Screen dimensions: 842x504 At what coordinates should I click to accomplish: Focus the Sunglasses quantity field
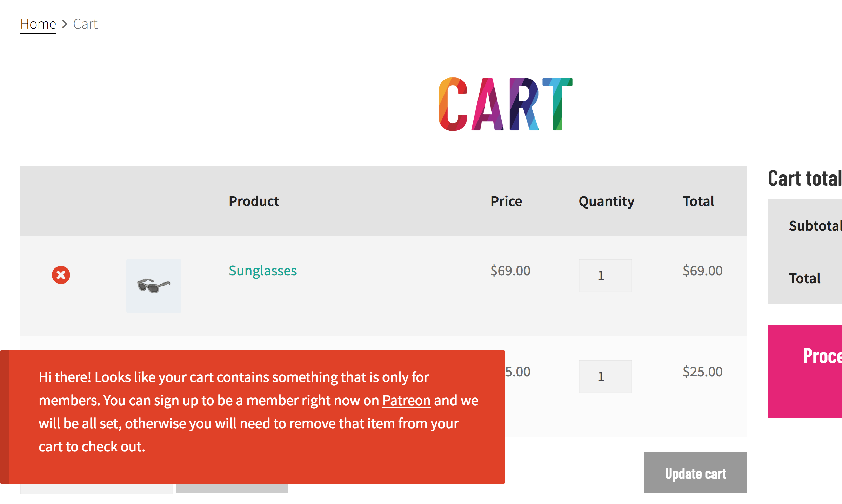605,275
